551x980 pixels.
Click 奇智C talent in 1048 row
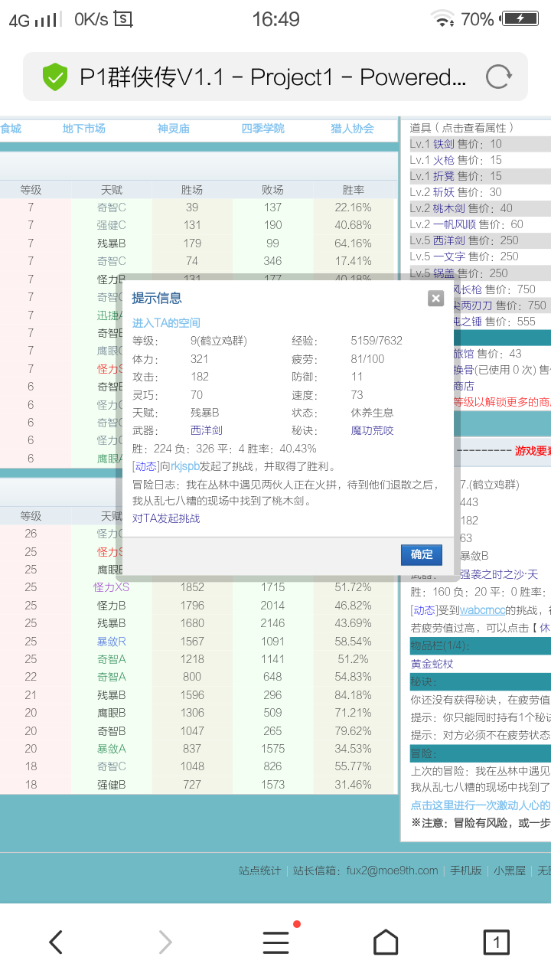[x=112, y=766]
